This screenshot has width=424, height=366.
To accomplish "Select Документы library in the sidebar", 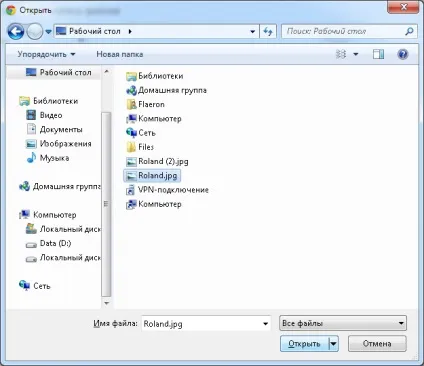I will [x=61, y=130].
